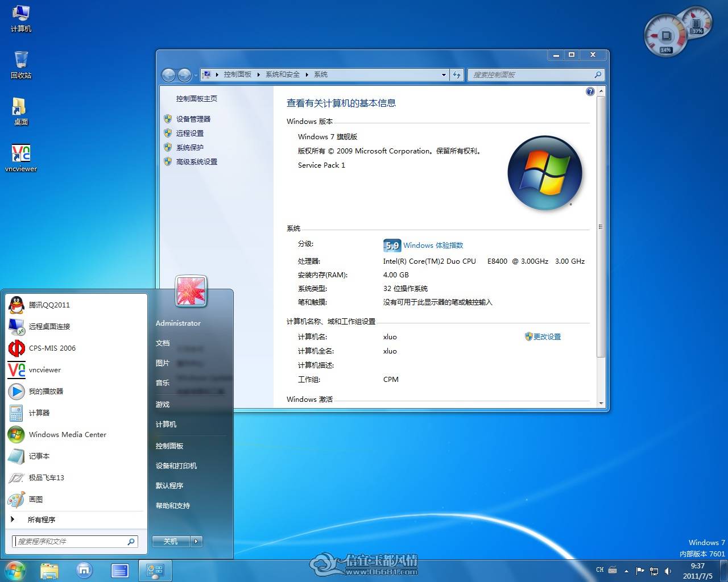Refresh the System window address bar
728x582 pixels.
pos(457,74)
